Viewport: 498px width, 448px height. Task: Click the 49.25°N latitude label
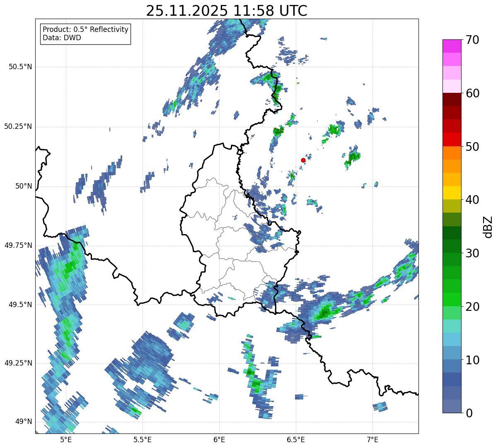click(18, 363)
